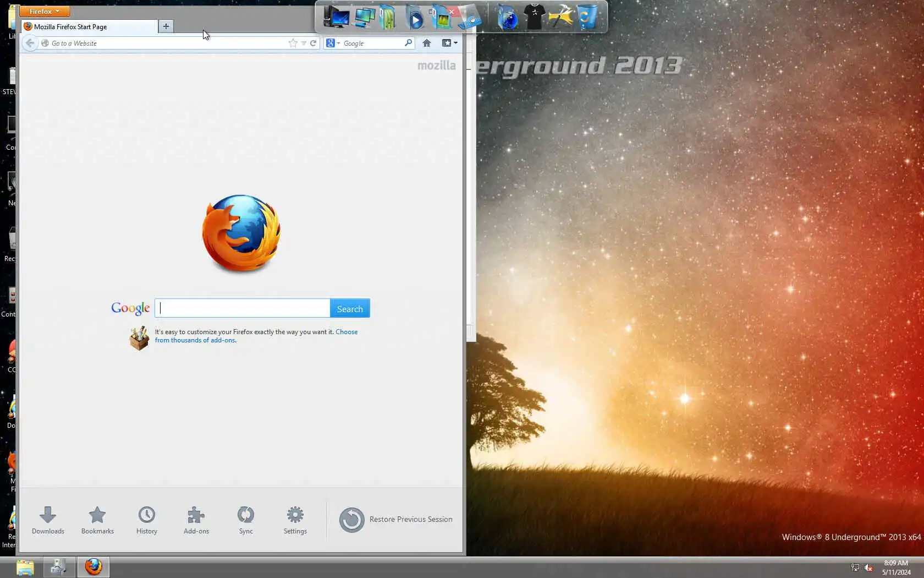Open the bookmarks menu toolbar button
924x578 pixels.
[x=449, y=43]
